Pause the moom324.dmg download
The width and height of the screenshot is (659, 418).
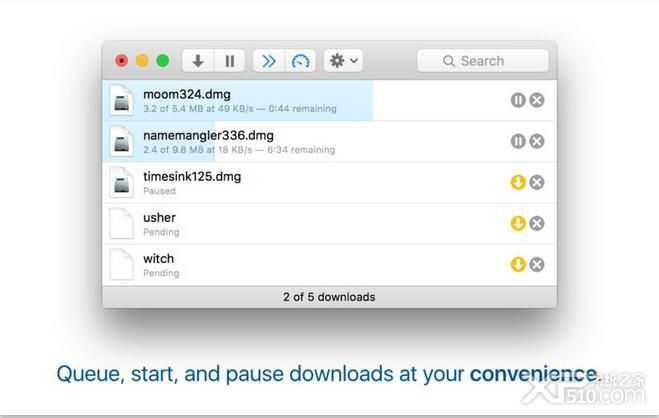click(518, 100)
